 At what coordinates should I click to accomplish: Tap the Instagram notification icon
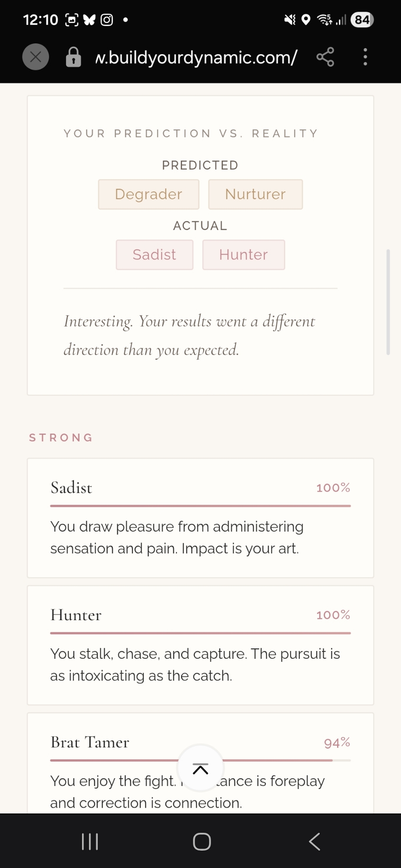[x=107, y=20]
